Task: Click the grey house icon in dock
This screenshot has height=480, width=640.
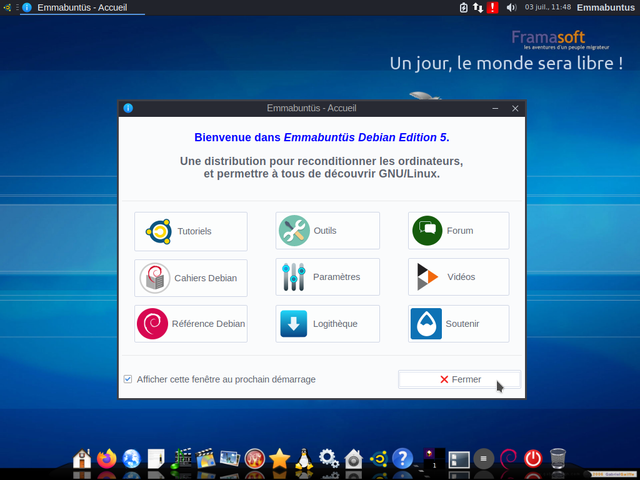Action: coord(353,459)
